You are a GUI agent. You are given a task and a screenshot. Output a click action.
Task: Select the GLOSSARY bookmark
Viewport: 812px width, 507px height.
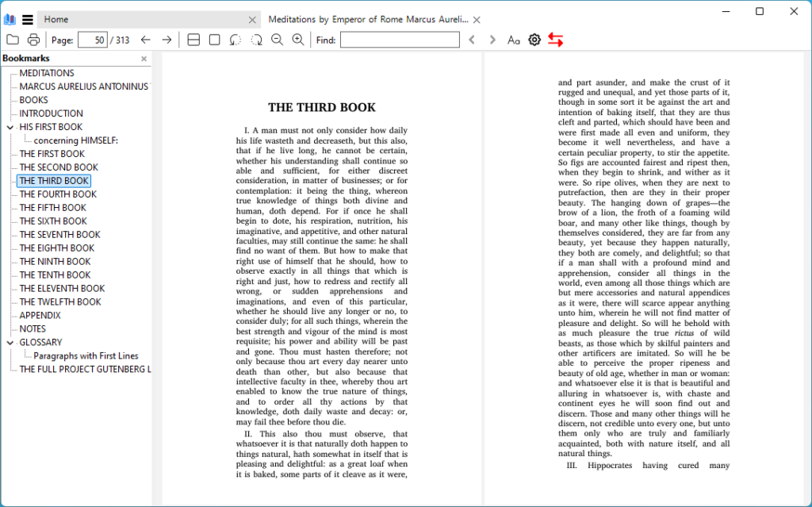tap(40, 343)
